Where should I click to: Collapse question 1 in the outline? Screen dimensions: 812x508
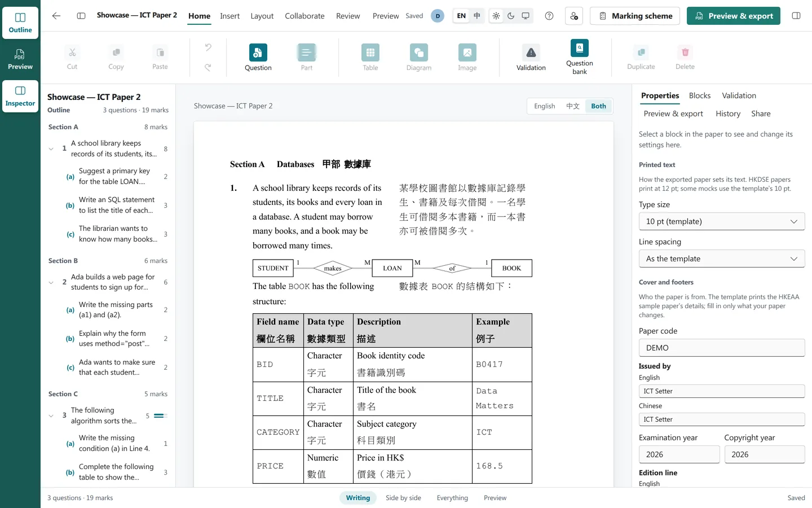51,149
